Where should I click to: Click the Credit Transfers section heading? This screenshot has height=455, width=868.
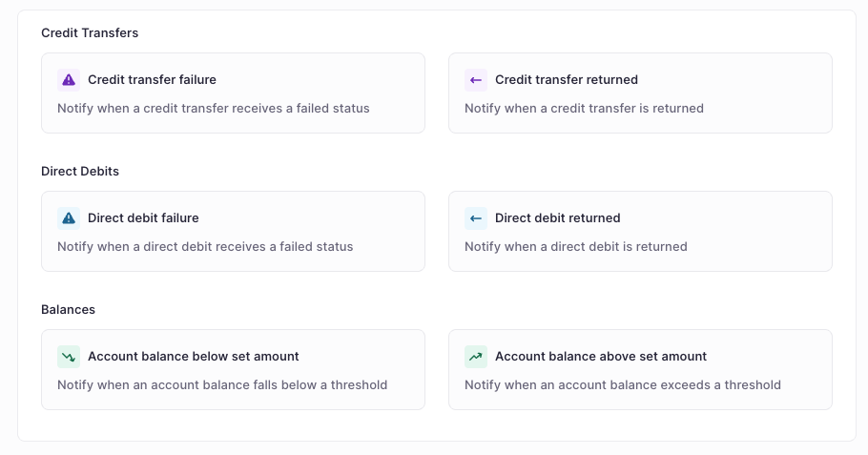(90, 33)
